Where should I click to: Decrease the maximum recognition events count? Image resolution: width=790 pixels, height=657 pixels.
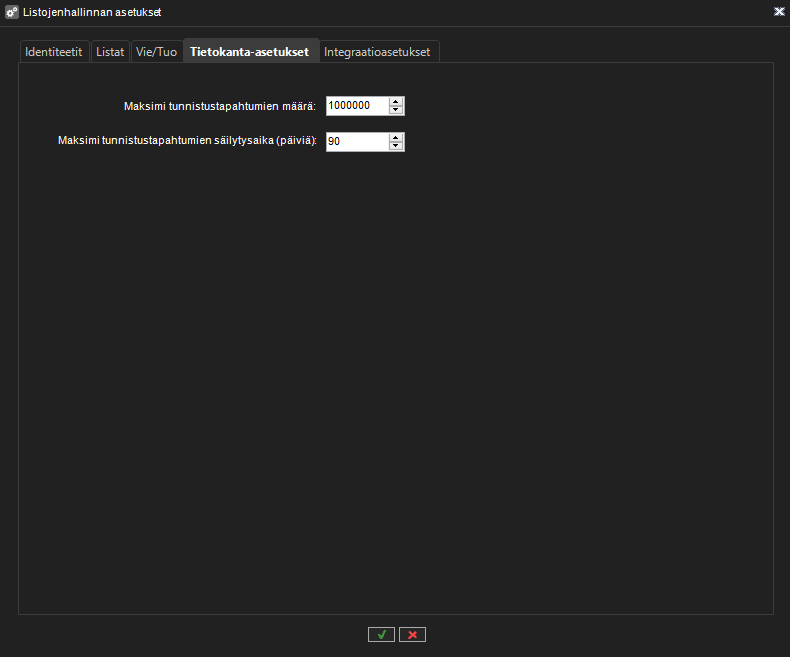tap(396, 111)
